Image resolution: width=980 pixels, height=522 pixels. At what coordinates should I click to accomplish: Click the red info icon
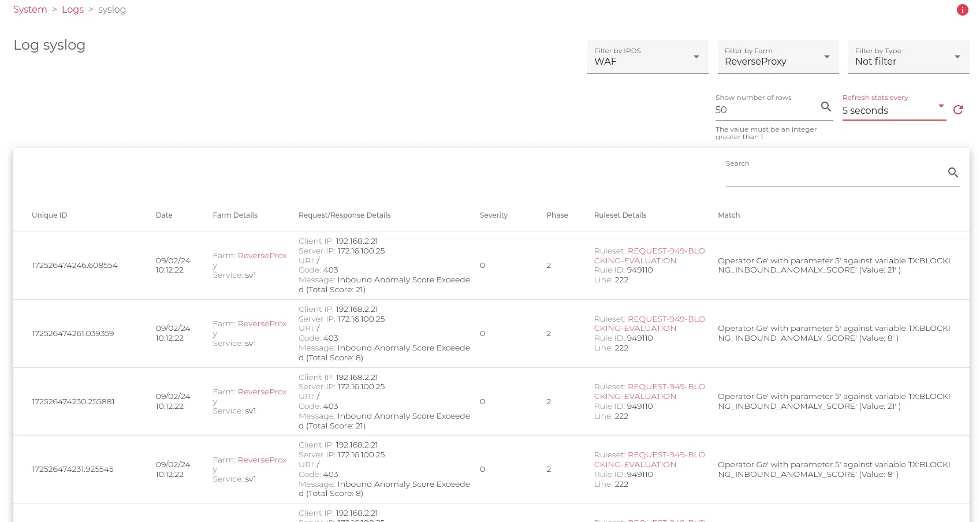coord(962,10)
